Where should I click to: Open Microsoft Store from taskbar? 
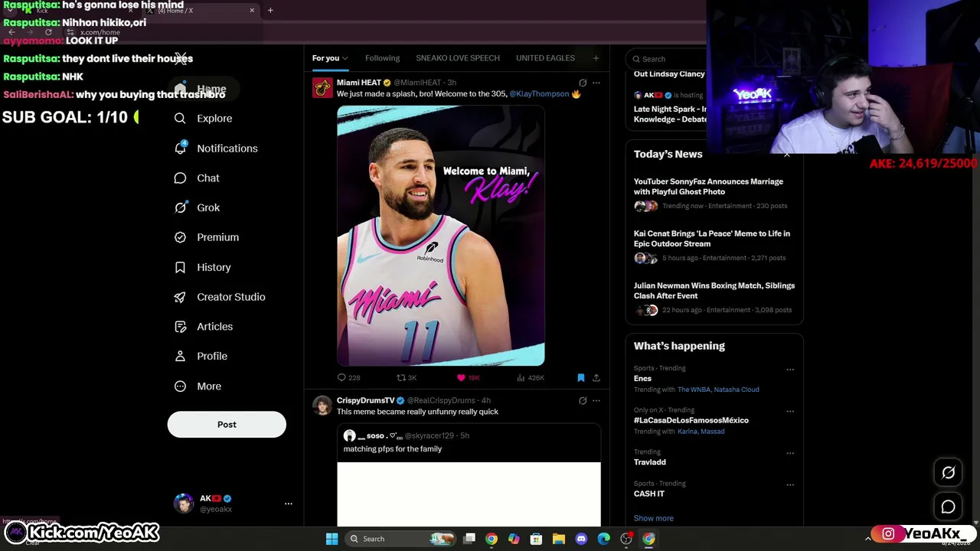tap(536, 539)
